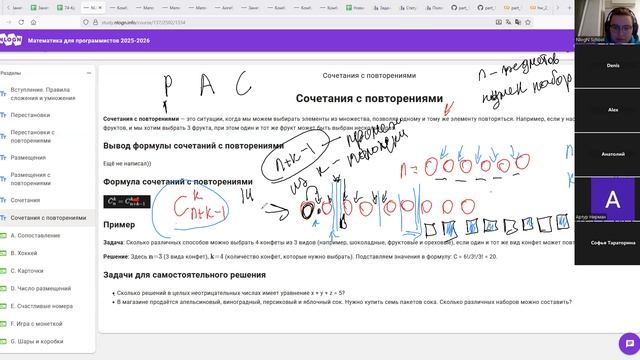Click the text icon beside Размещения
Screen dimensions: 640x360
pyautogui.click(x=3, y=158)
